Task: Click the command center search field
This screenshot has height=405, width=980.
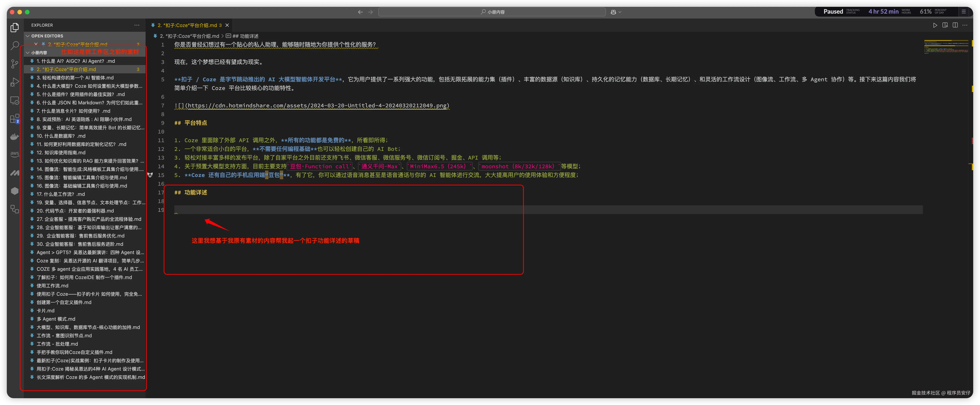Action: 492,12
